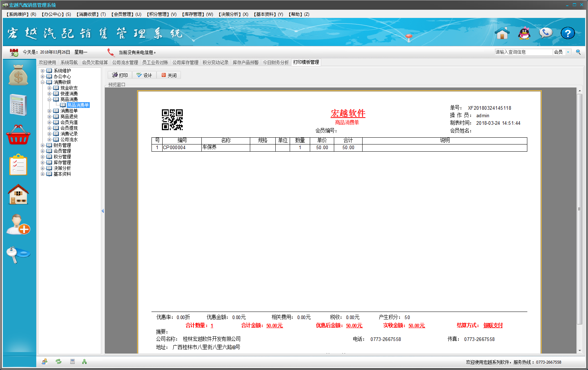This screenshot has height=370, width=588.
Task: Open the blue help question mark icon
Action: click(568, 33)
